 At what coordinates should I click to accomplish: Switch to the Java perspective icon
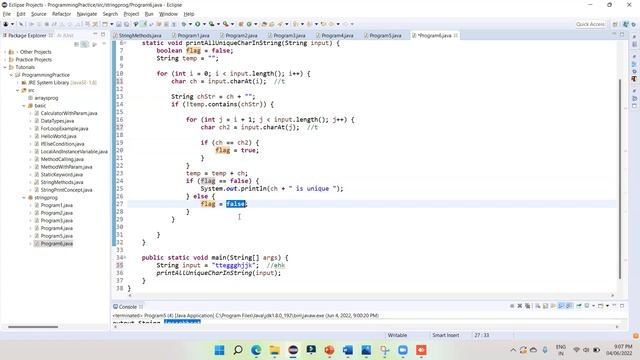coord(626,24)
